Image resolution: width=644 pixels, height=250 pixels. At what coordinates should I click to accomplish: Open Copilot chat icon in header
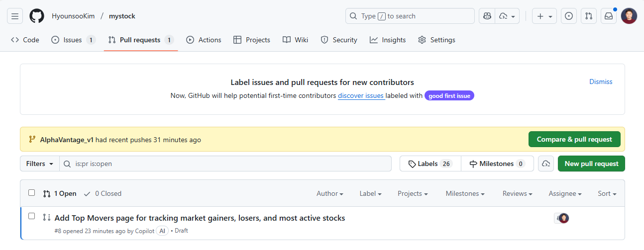(x=487, y=16)
